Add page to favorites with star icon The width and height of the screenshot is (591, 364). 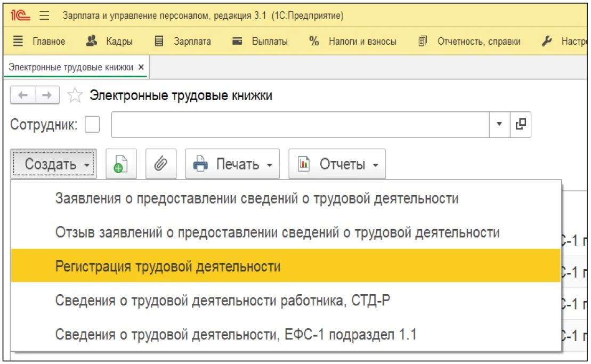point(75,96)
